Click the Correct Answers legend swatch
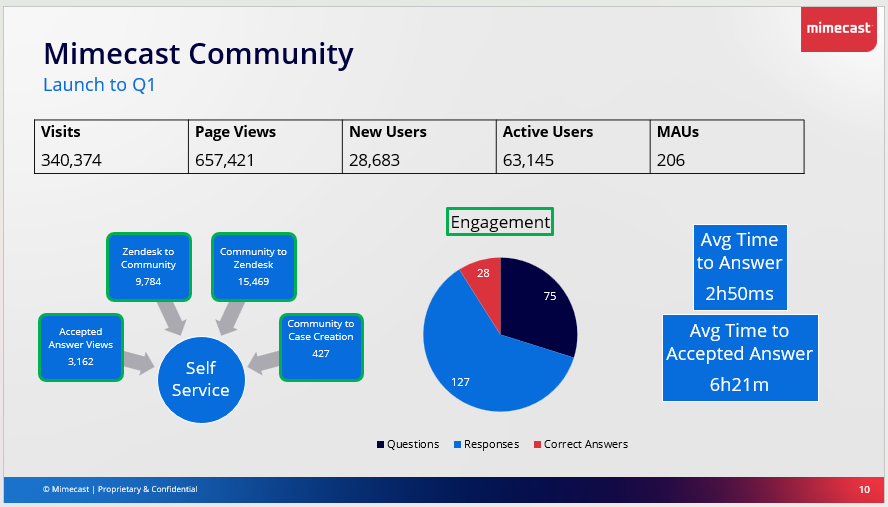The width and height of the screenshot is (888, 507). click(x=537, y=445)
